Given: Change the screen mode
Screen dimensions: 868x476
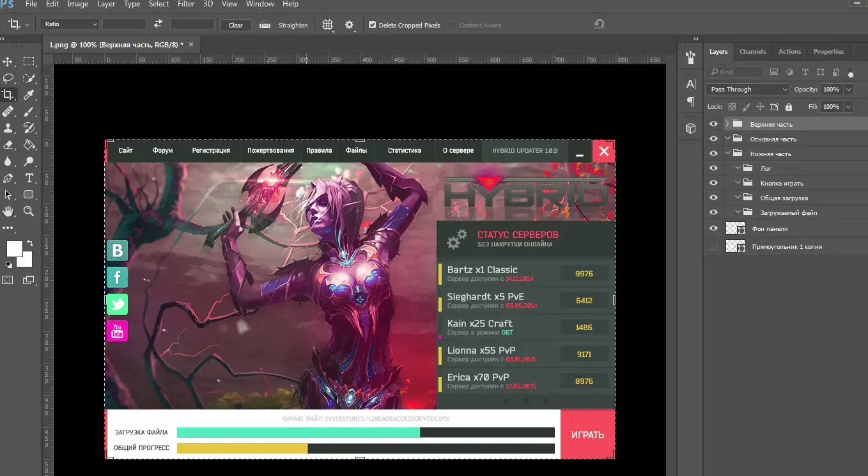Looking at the screenshot, I should click(x=29, y=280).
